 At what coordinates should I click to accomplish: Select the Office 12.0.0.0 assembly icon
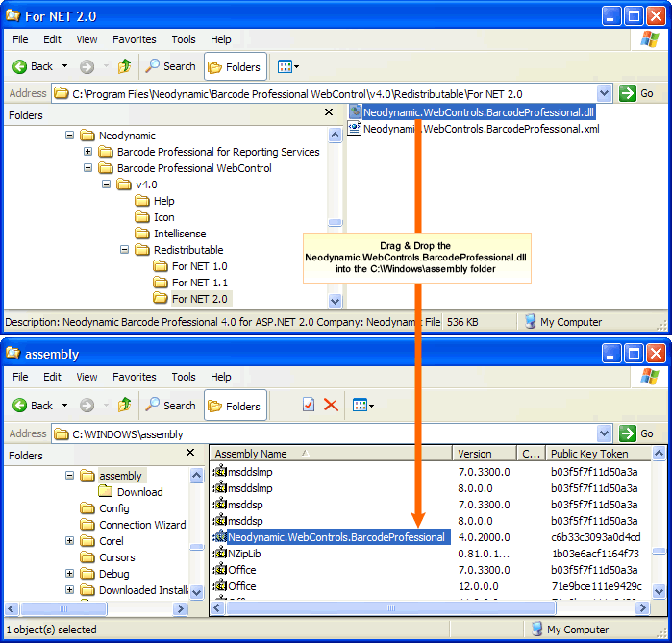click(x=220, y=585)
